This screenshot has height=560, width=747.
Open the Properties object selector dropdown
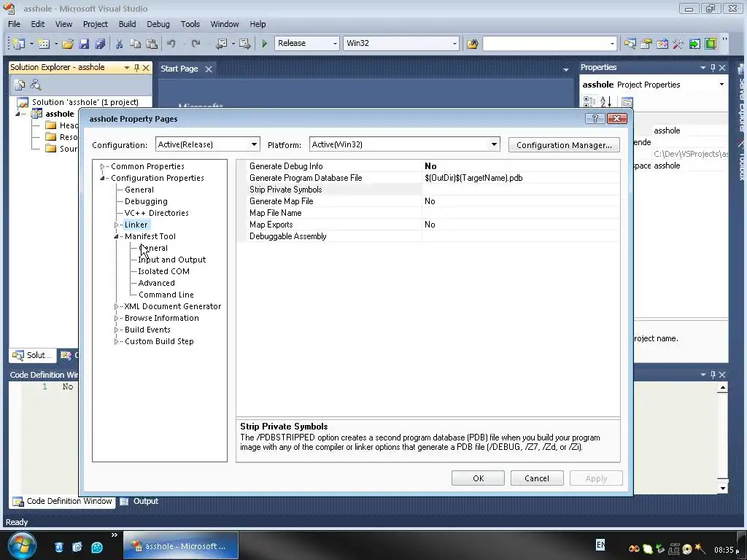[x=721, y=85]
